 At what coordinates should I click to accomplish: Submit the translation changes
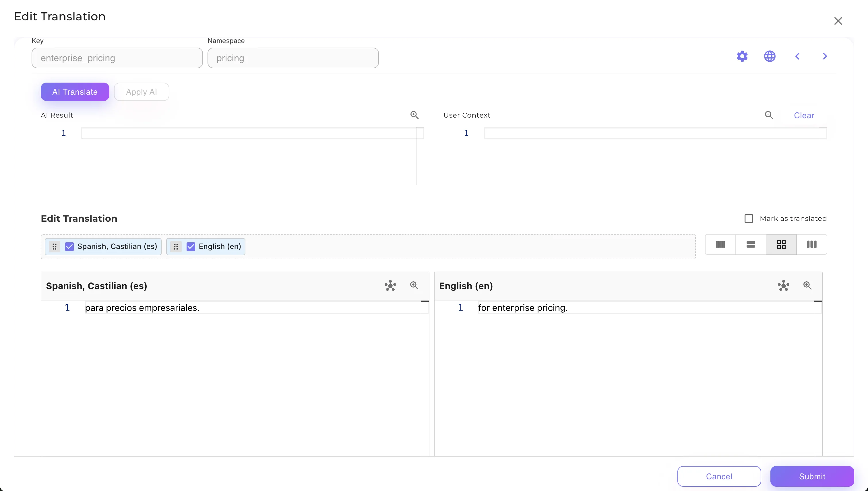click(x=812, y=476)
